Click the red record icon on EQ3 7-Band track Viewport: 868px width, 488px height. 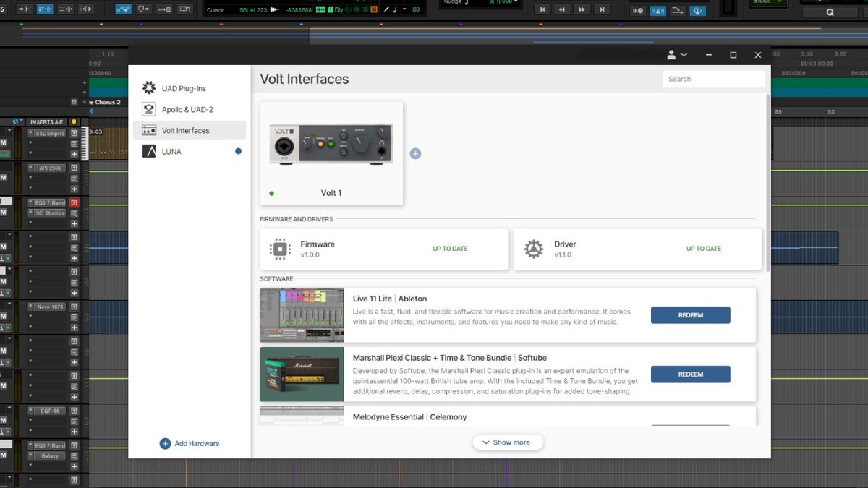pos(74,202)
